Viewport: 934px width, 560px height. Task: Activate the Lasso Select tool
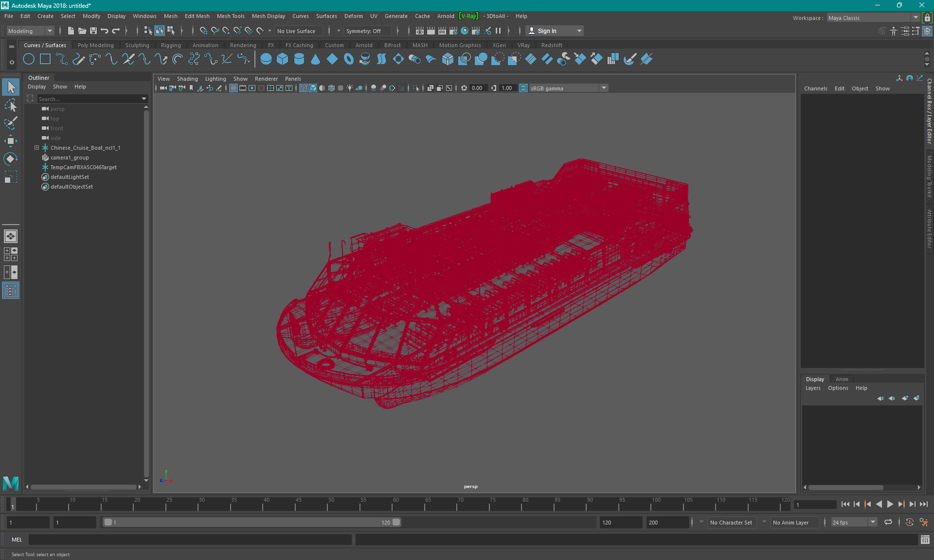click(x=11, y=105)
